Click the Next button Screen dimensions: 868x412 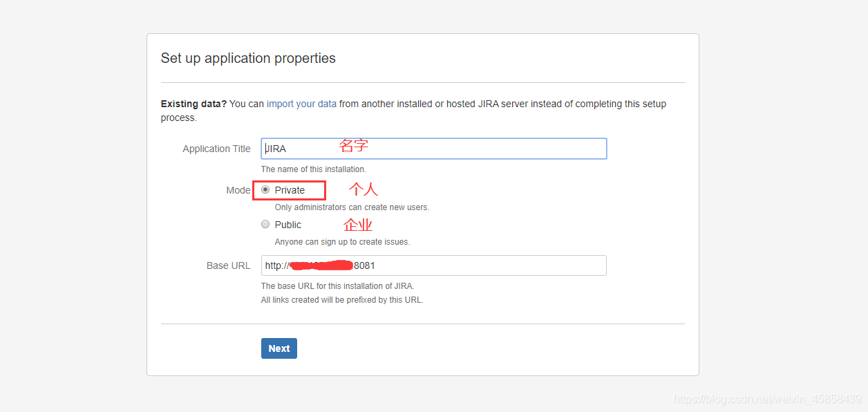(x=279, y=348)
